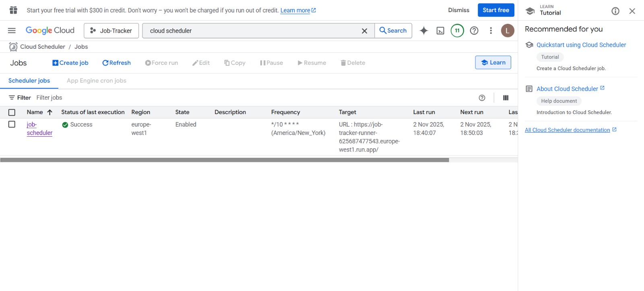The image size is (644, 291).
Task: Click the Cloud Scheduler breadcrumb
Action: click(x=43, y=47)
